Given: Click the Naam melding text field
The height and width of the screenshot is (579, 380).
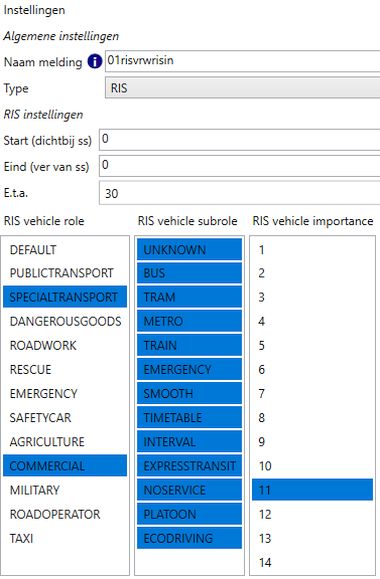Looking at the screenshot, I should [x=243, y=61].
